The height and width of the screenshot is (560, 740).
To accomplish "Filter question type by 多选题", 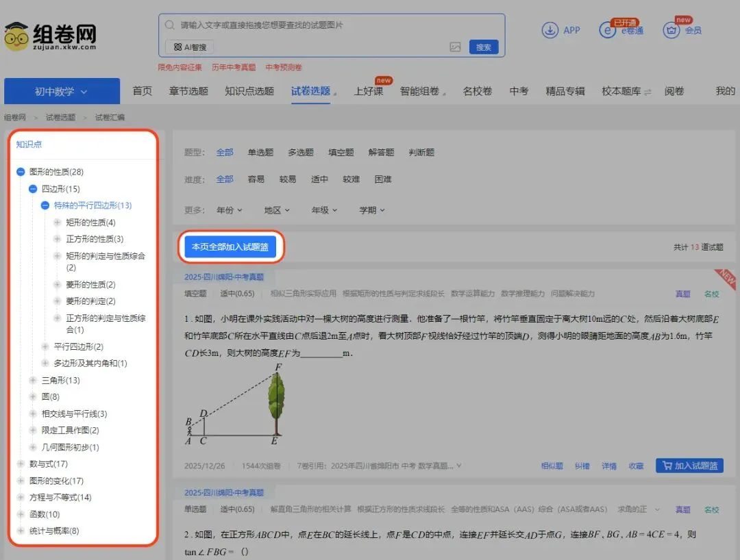I will pos(301,152).
